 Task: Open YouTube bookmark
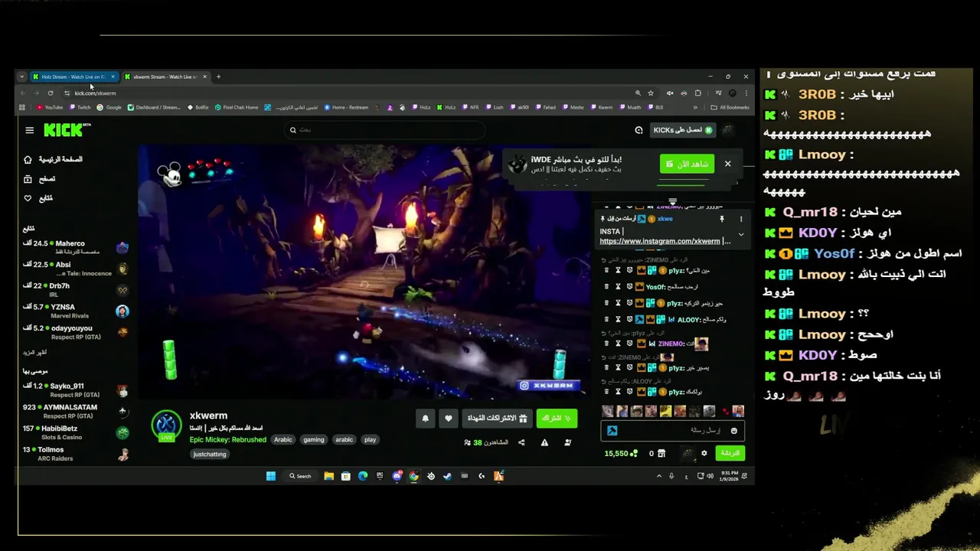click(x=50, y=108)
